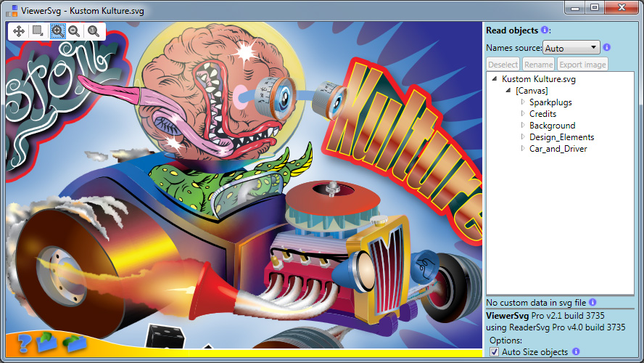Select Background in the object tree
Screen dimensions: 644x363
[552, 126]
